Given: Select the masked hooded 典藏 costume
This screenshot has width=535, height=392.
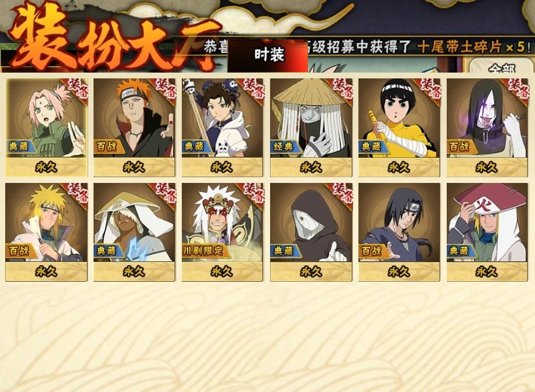Looking at the screenshot, I should coord(311,232).
